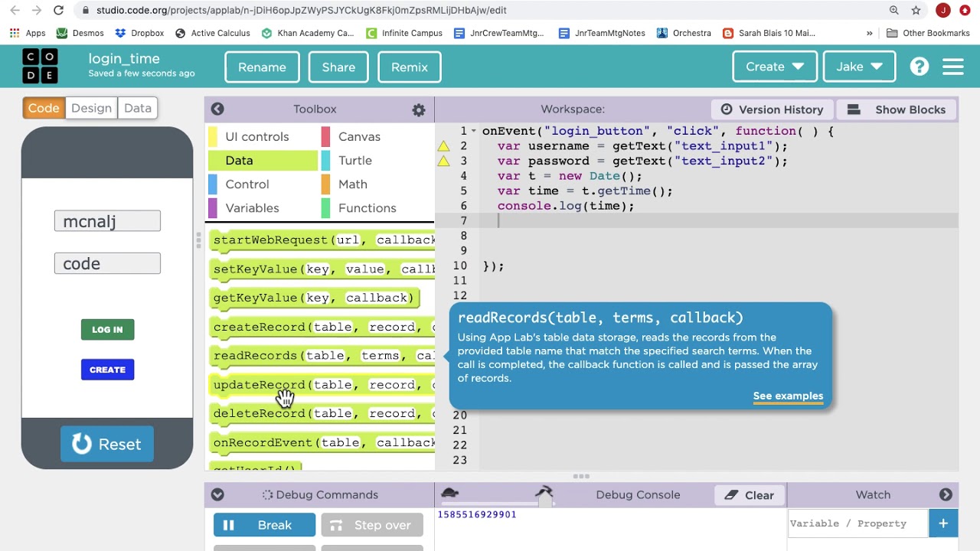980x551 pixels.
Task: Open the See examples link
Action: 788,396
